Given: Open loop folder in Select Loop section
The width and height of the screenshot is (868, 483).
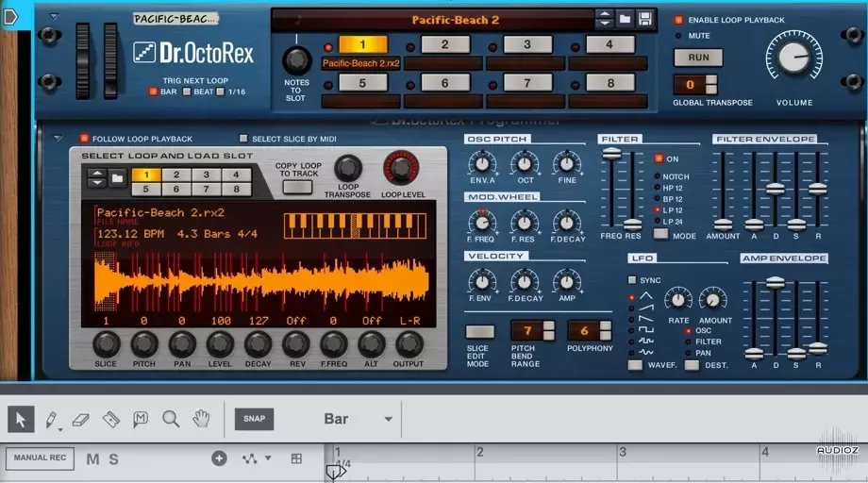Looking at the screenshot, I should click(x=117, y=178).
